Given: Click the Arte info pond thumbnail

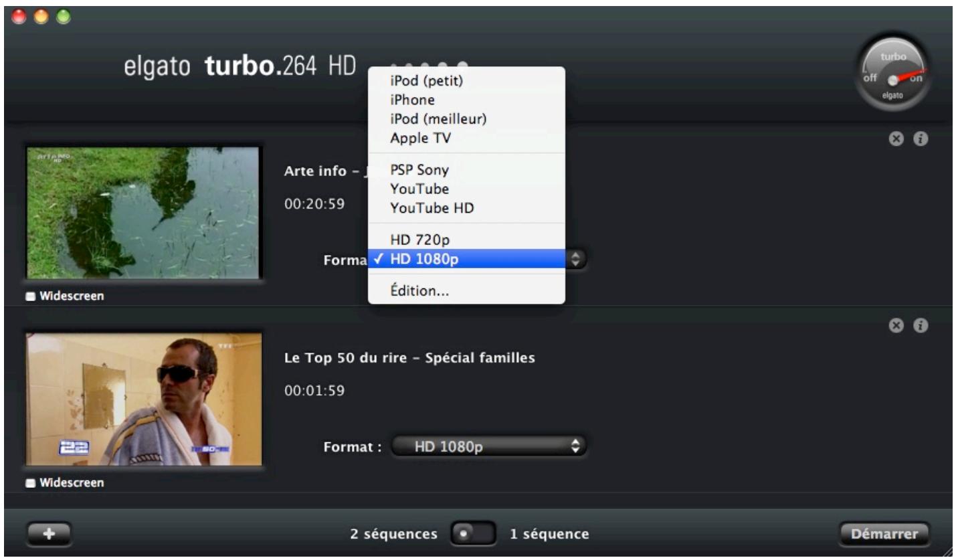Looking at the screenshot, I should click(x=142, y=212).
